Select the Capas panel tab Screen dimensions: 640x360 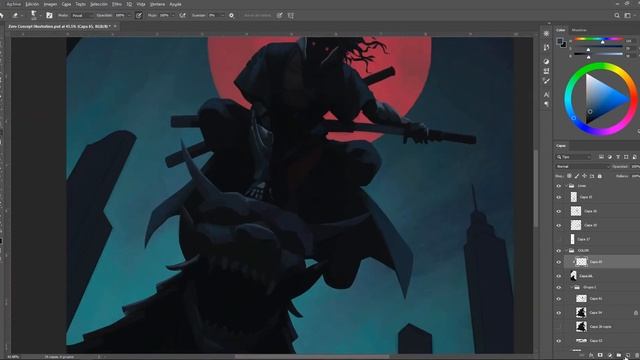click(561, 146)
